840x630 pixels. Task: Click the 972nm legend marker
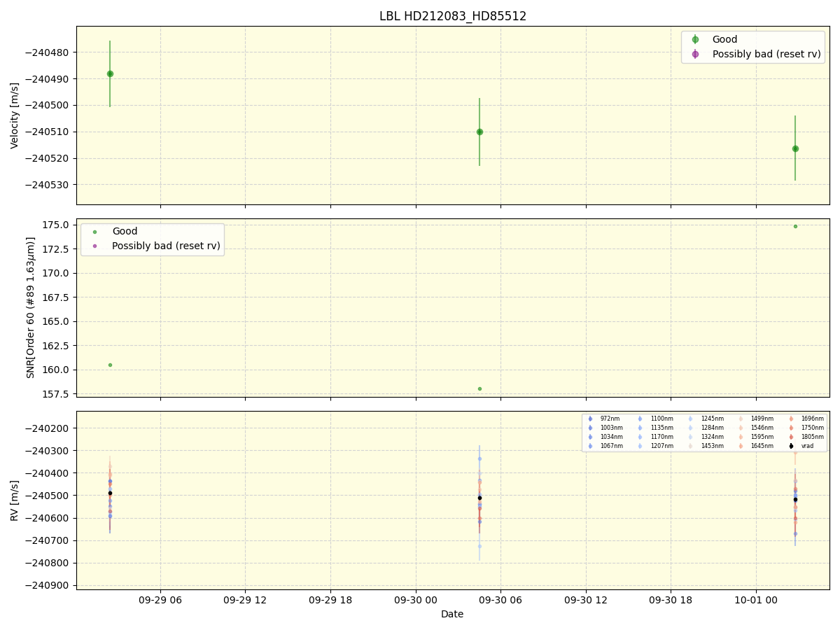tap(590, 419)
